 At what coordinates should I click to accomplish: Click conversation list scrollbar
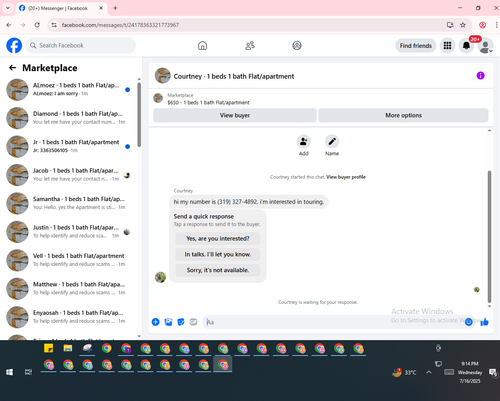139,115
